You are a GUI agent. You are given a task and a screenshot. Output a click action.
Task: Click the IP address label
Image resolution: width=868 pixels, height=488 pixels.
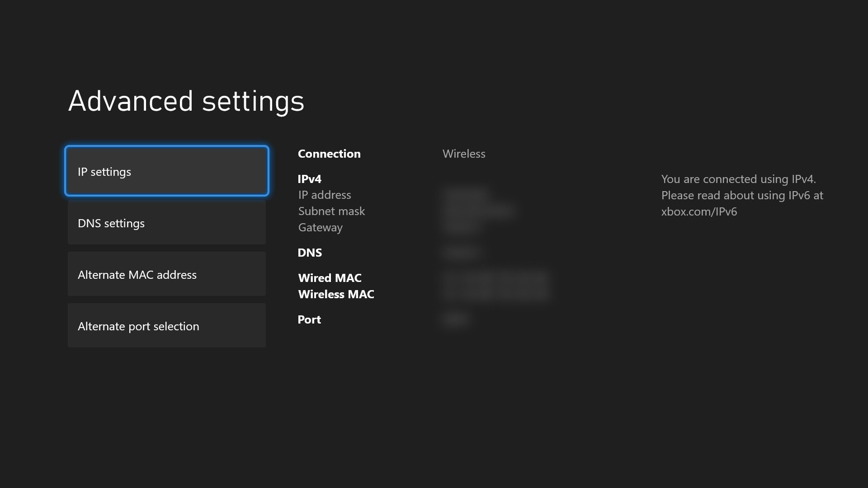coord(324,195)
